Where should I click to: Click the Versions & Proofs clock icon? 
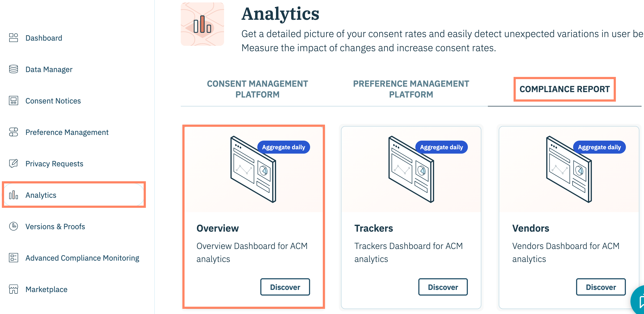14,226
